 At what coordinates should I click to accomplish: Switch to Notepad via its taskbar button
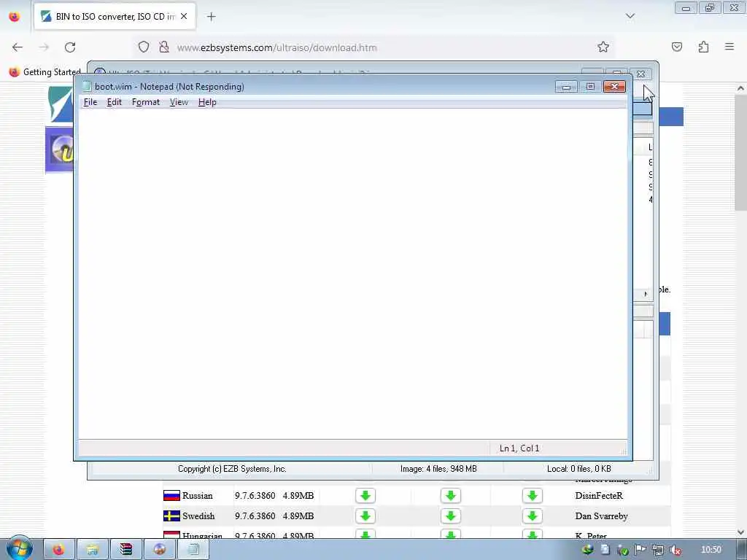click(193, 550)
